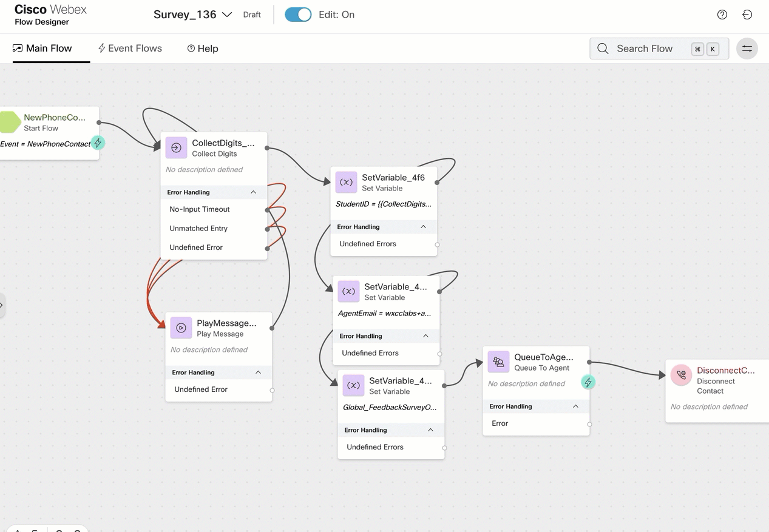Open the help question mark icon

[x=722, y=15]
